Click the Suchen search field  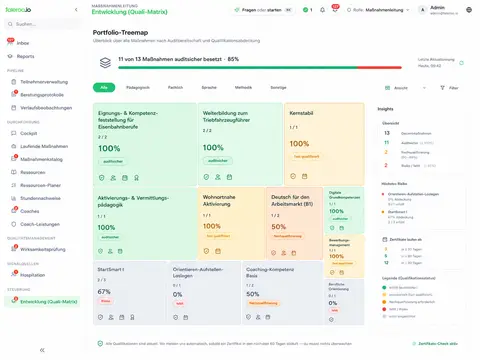pyautogui.click(x=43, y=24)
